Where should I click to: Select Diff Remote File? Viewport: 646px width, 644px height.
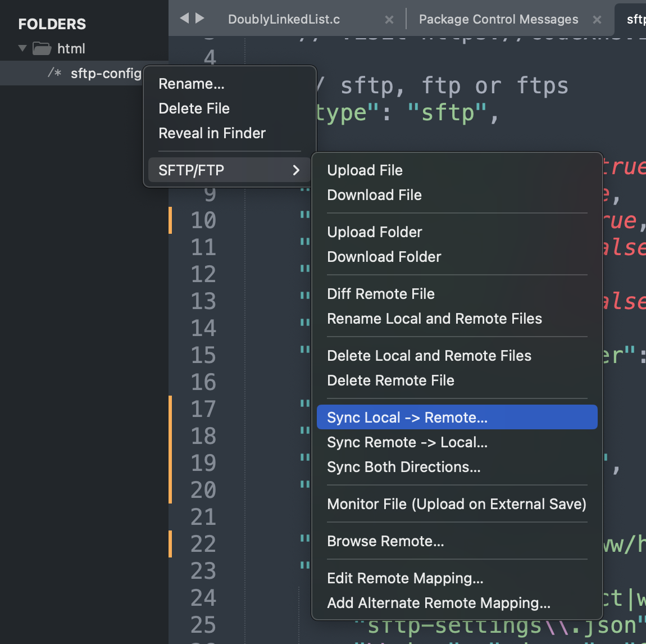click(457, 294)
